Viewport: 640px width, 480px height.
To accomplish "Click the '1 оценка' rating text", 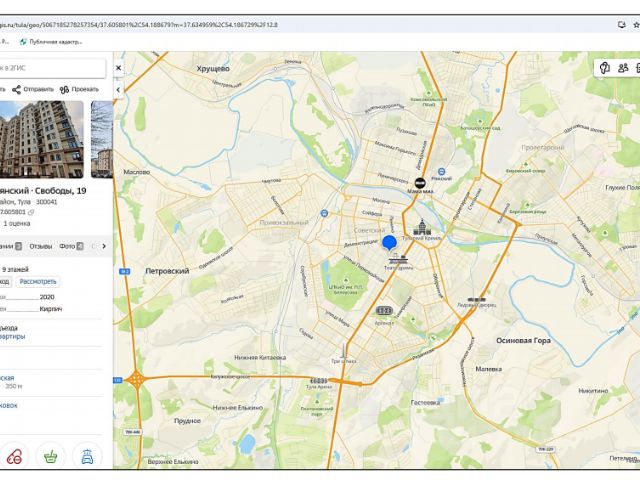I will click(17, 223).
